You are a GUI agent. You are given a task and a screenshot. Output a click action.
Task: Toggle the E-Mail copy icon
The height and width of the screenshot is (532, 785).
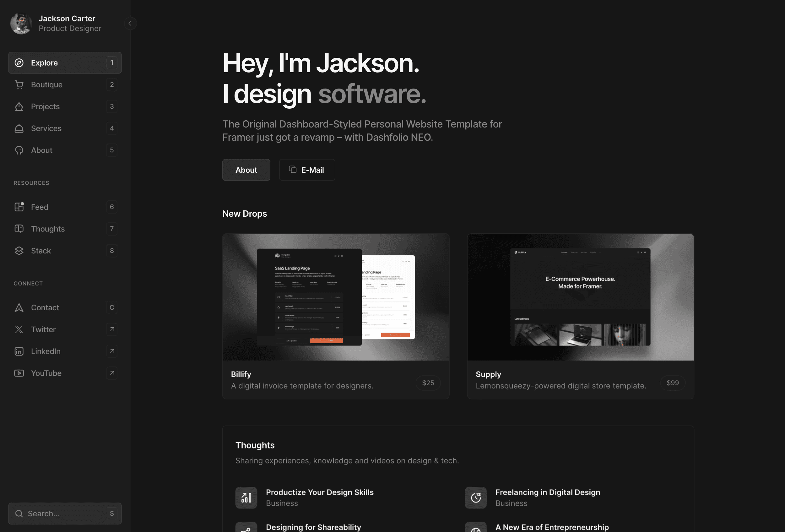292,169
